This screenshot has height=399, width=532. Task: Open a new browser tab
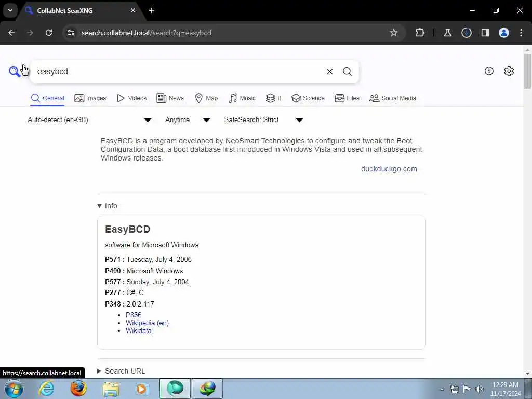click(x=152, y=10)
